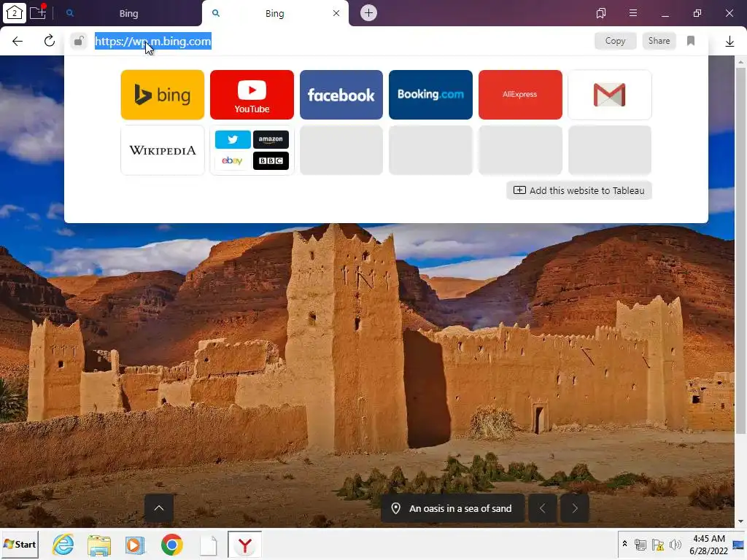Switch to the first Bing tab
The height and width of the screenshot is (560, 747).
pyautogui.click(x=128, y=13)
